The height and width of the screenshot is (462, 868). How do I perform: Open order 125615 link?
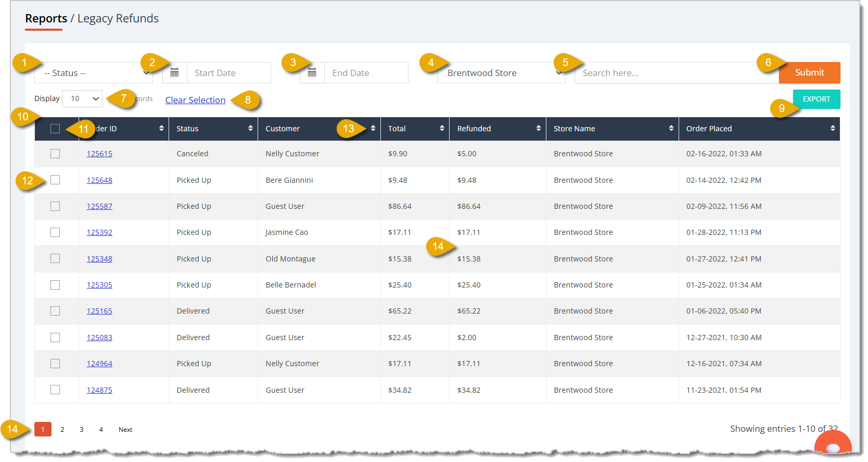[x=99, y=154]
